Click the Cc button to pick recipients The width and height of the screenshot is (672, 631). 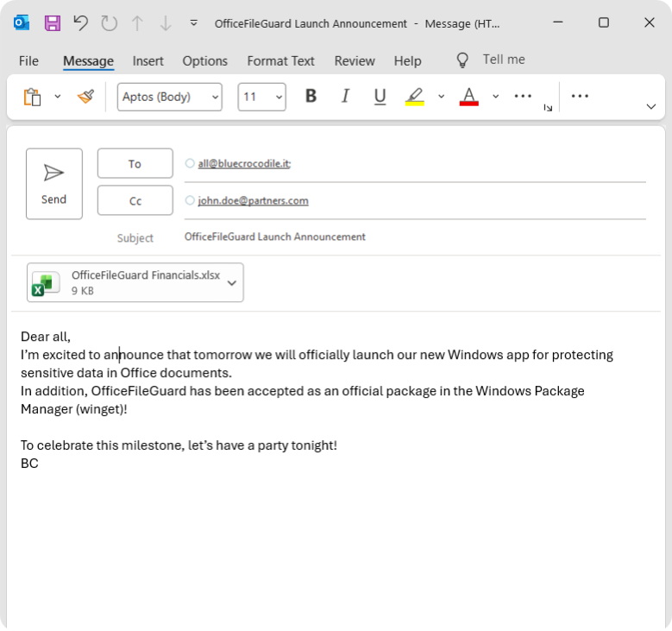click(x=135, y=200)
